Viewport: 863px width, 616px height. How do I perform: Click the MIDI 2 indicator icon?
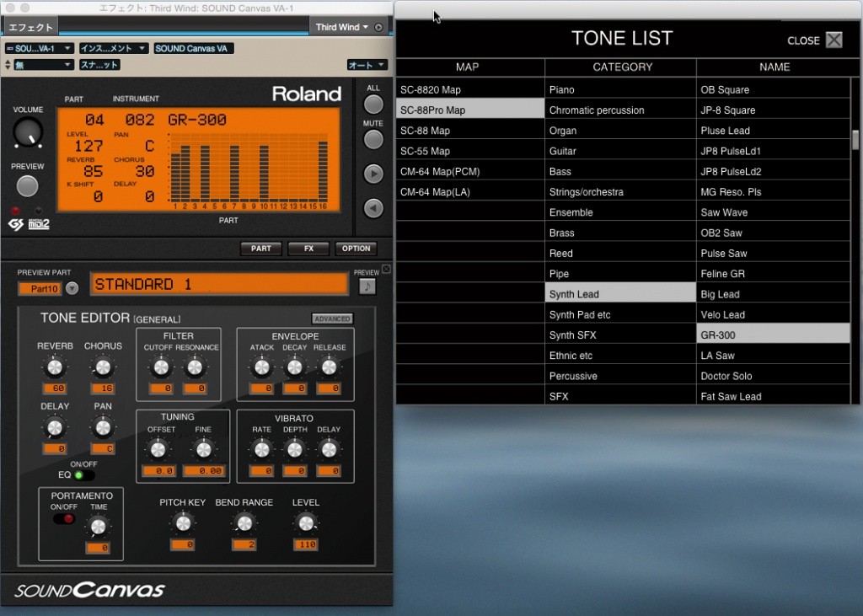[x=38, y=222]
